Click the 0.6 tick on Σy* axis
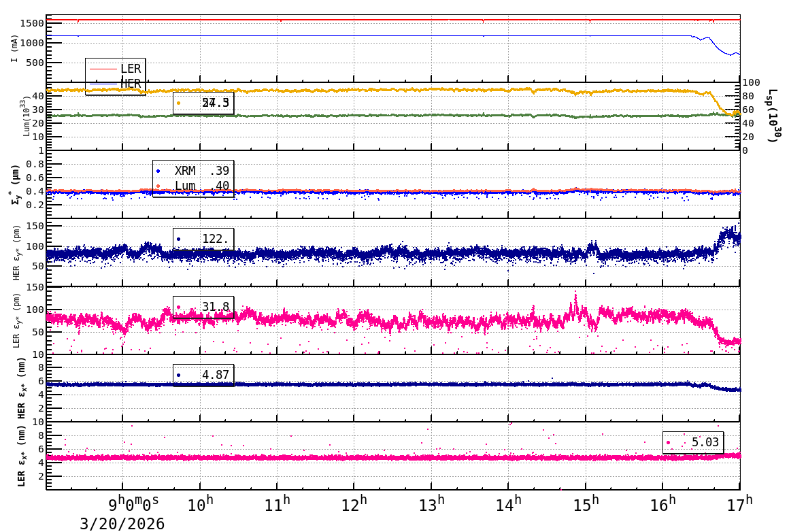 [35, 178]
